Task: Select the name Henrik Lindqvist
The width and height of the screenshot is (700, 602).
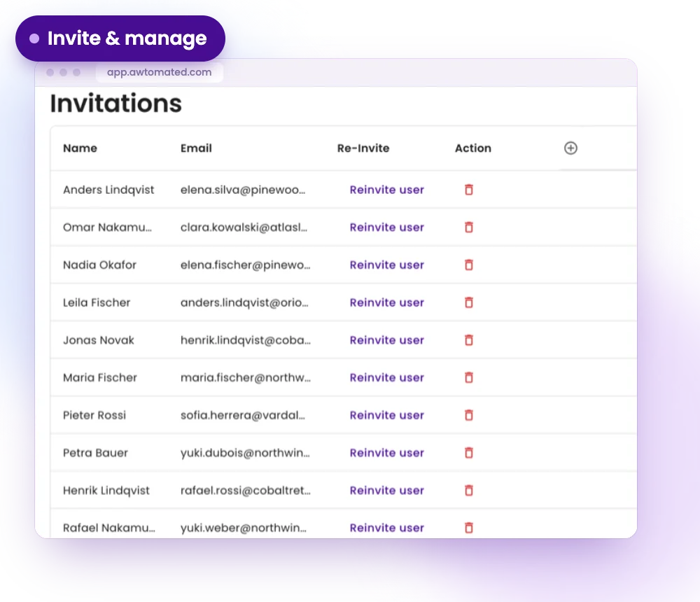Action: (x=106, y=490)
